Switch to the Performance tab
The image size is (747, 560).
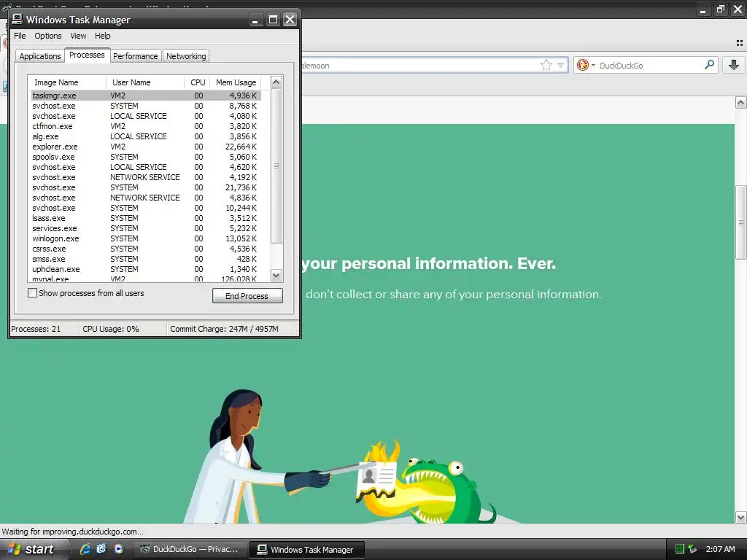[x=135, y=56]
